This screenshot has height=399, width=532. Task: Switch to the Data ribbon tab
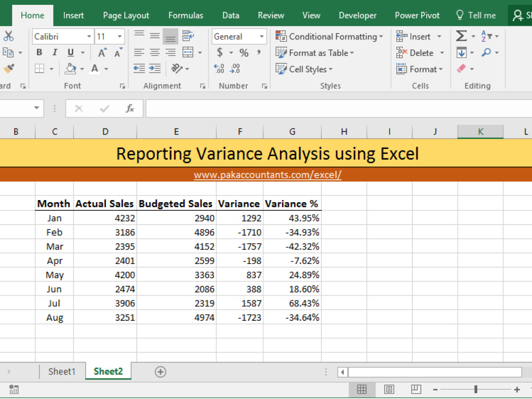pos(230,15)
